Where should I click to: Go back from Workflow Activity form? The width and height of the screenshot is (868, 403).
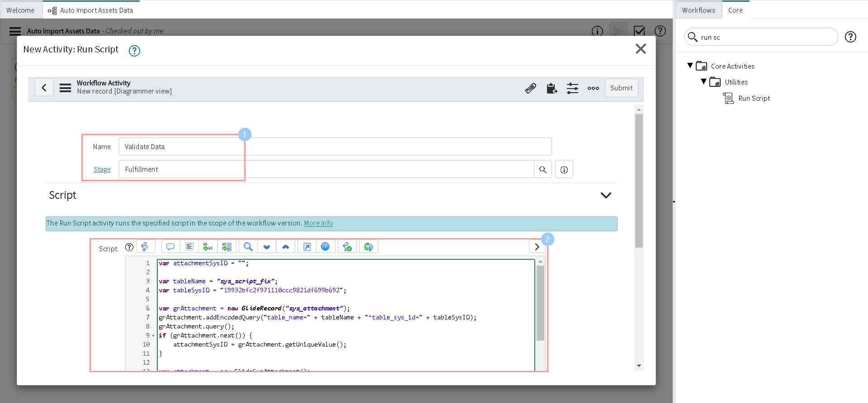[44, 88]
